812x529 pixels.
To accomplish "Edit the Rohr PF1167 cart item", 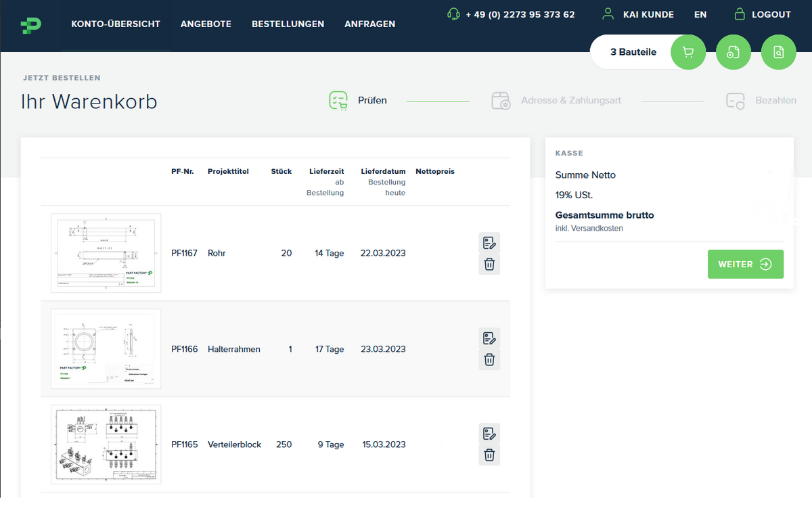I will click(x=489, y=242).
